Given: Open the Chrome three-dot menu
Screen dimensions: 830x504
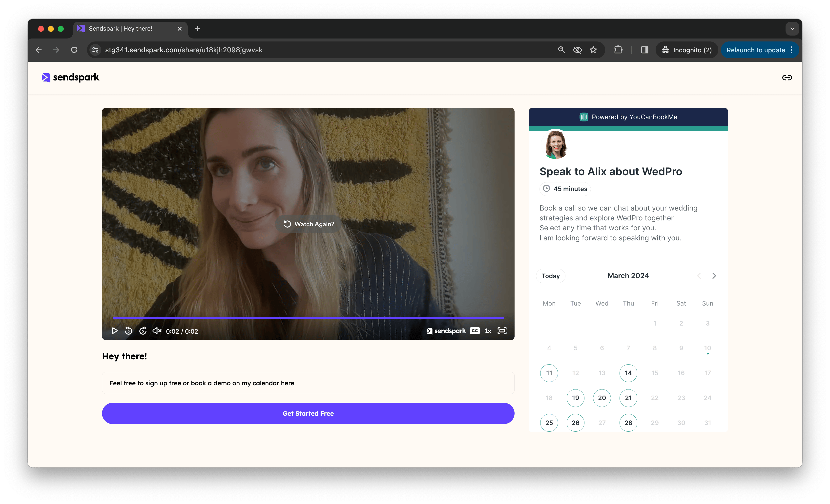Looking at the screenshot, I should pos(791,50).
